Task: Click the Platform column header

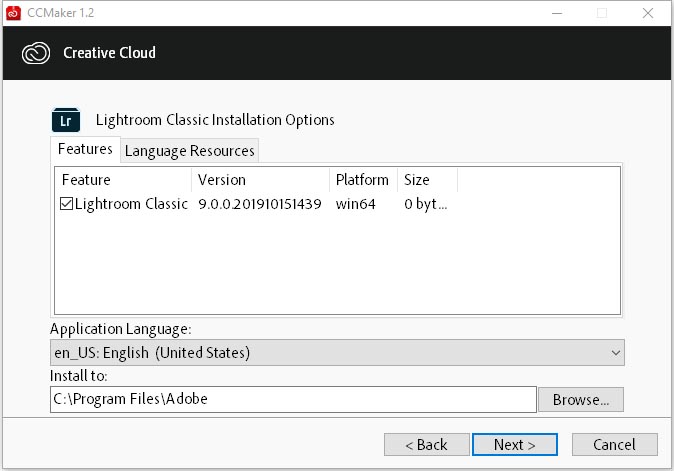Action: (363, 180)
